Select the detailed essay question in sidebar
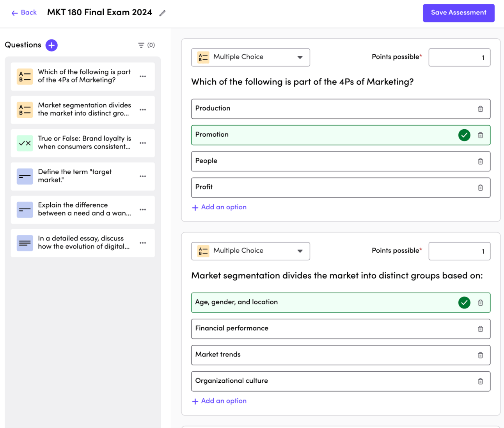This screenshot has height=428, width=504. tap(83, 243)
